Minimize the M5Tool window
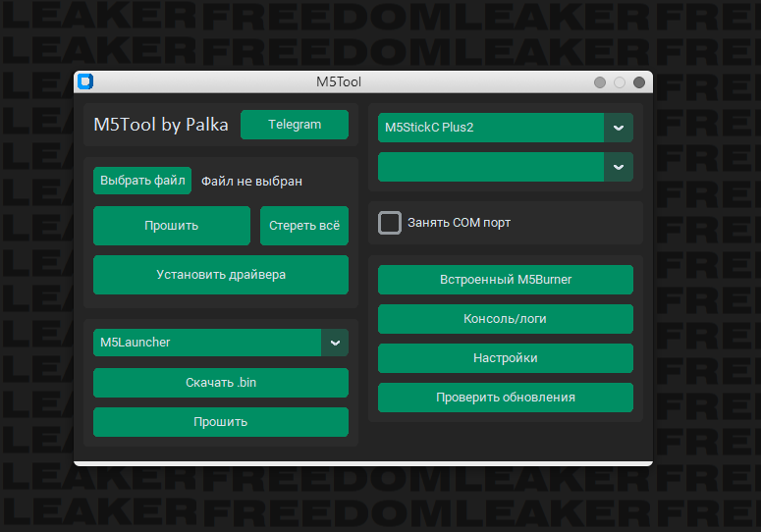Screen dimensions: 761x532 click(x=600, y=82)
